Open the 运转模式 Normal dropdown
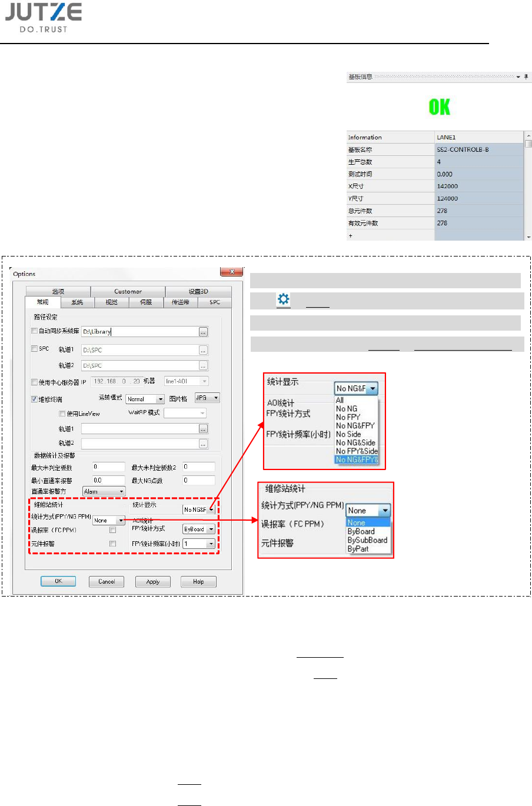 point(145,399)
